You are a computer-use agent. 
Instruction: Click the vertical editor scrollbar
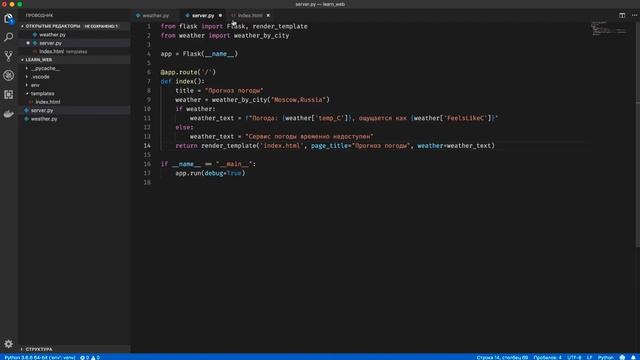point(638,135)
